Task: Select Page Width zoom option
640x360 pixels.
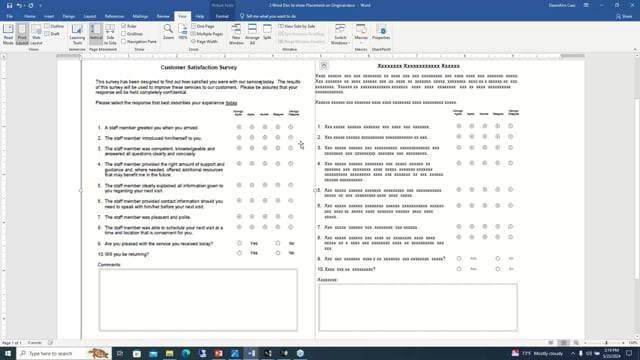Action: coord(204,42)
